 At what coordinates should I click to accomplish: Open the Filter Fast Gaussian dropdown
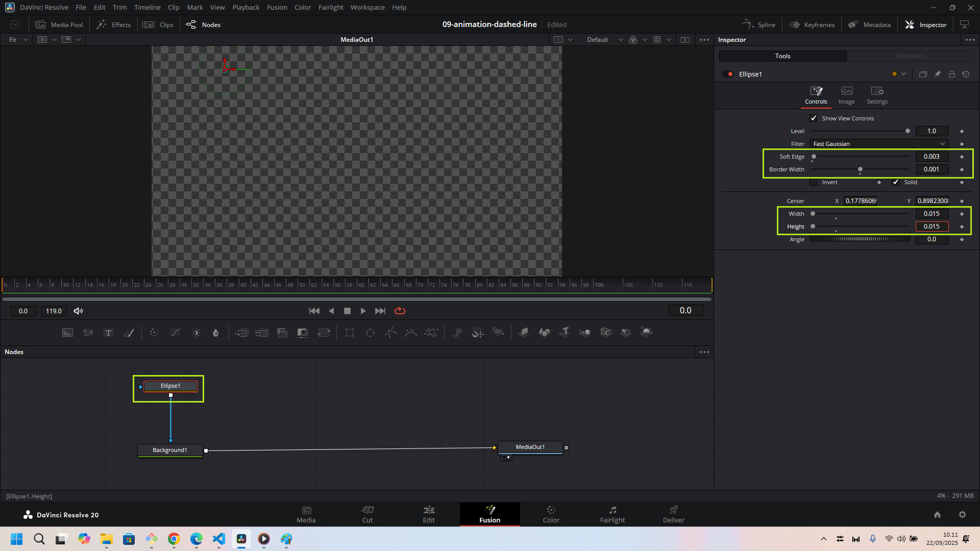879,144
